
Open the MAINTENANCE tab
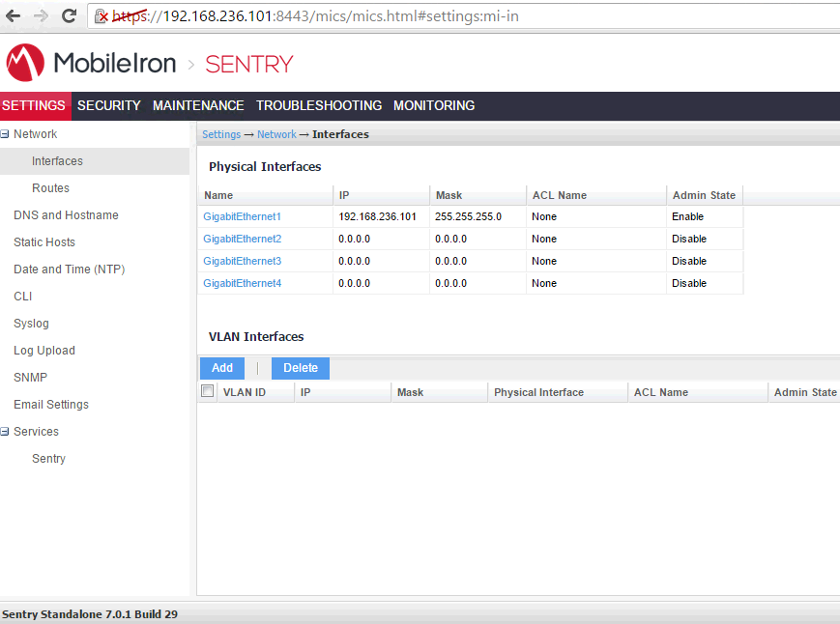click(198, 105)
